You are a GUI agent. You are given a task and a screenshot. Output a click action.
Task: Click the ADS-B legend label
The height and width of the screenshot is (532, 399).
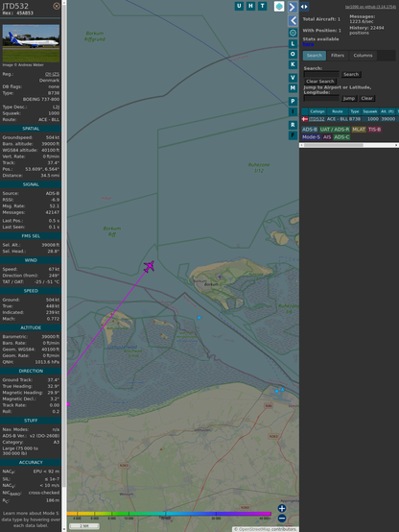point(310,130)
